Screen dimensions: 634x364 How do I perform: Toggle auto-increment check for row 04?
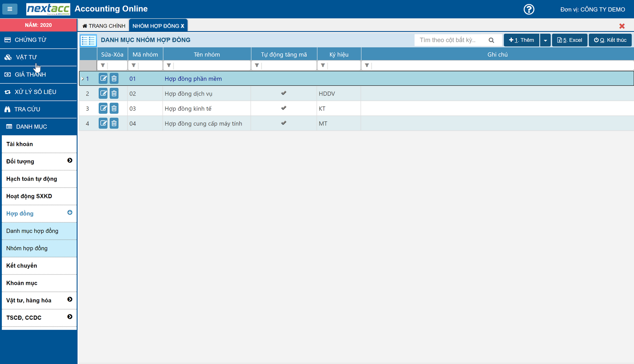pyautogui.click(x=284, y=123)
